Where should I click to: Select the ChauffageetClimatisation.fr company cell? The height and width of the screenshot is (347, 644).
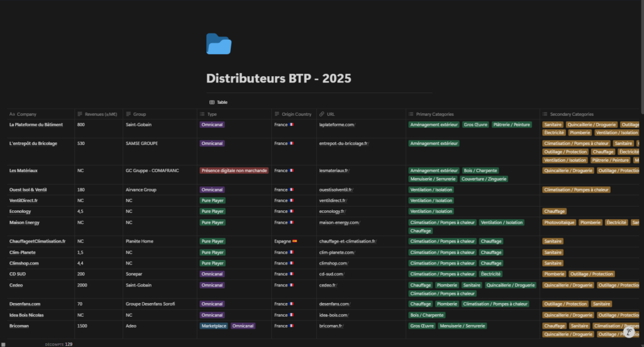41,241
